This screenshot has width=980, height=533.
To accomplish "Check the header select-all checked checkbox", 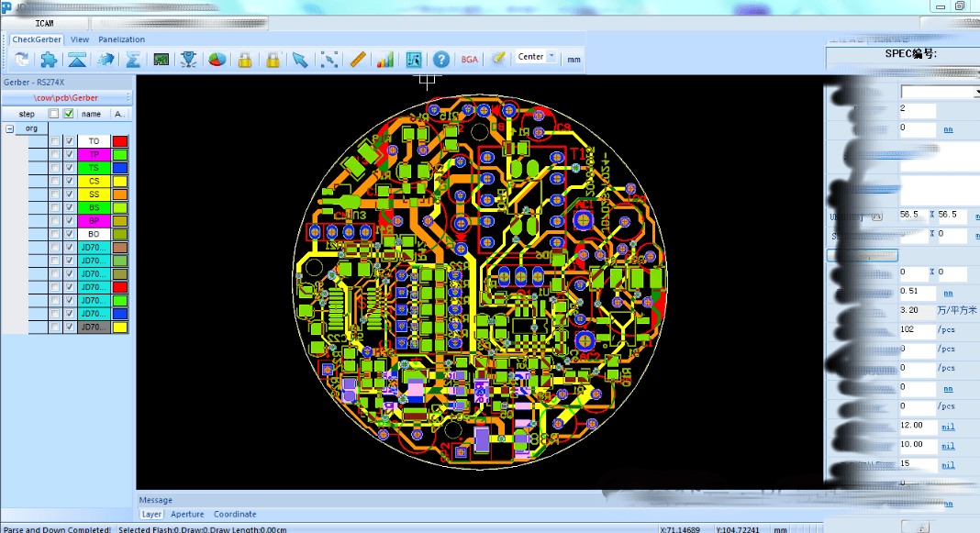I will pos(69,114).
